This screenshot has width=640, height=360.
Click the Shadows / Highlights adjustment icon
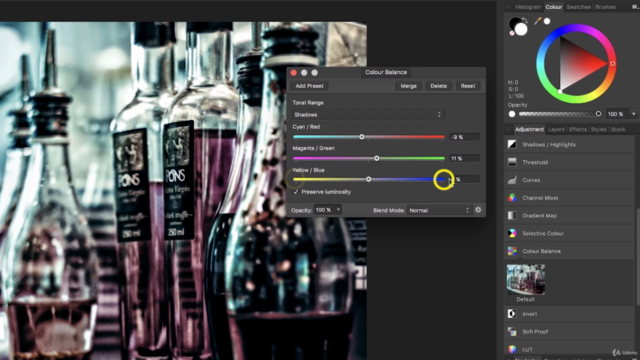tap(512, 144)
